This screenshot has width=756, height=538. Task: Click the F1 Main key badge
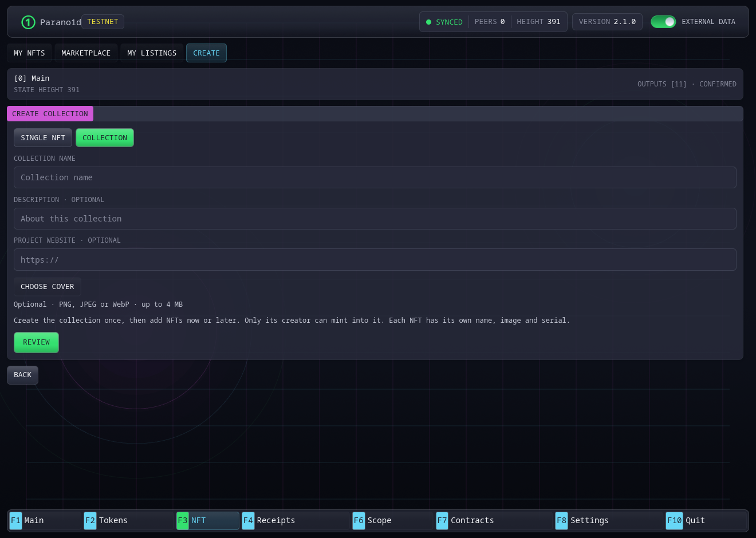click(16, 520)
